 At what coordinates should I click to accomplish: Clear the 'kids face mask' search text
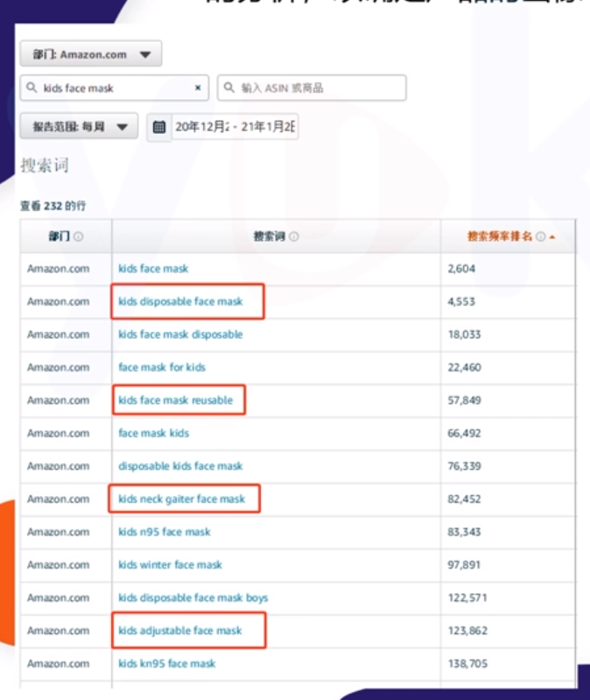198,88
